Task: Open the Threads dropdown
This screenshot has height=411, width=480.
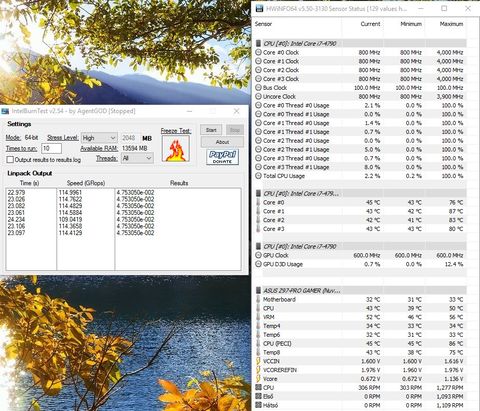Action: (x=137, y=158)
